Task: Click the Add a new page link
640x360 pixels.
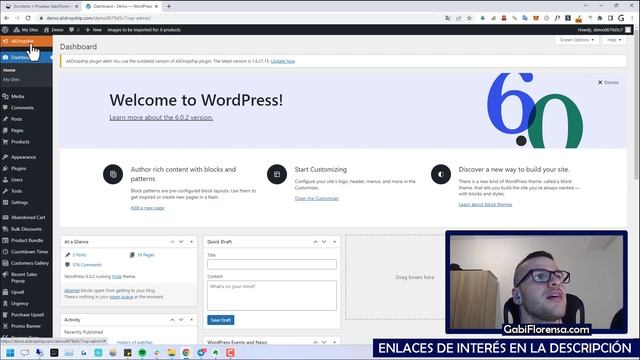Action: pyautogui.click(x=147, y=208)
